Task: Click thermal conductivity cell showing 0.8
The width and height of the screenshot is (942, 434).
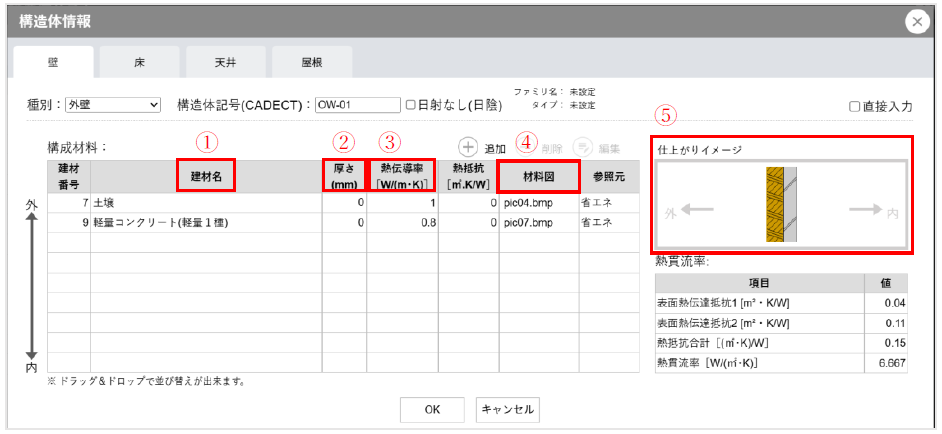Action: [x=402, y=223]
